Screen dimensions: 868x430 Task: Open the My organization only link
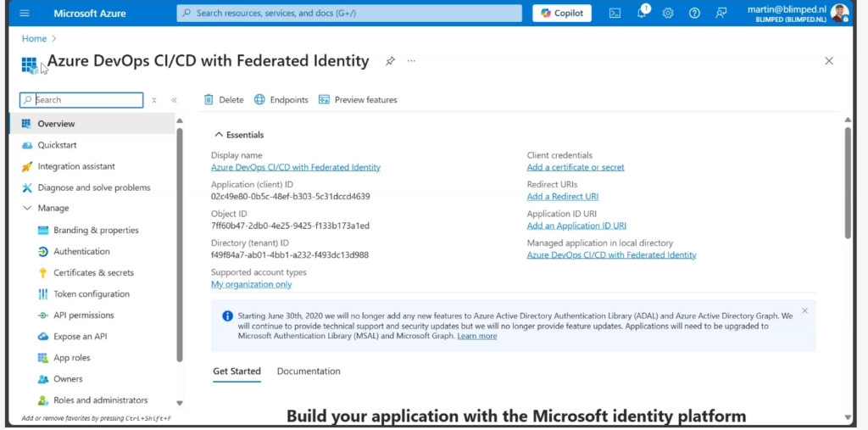[x=251, y=284]
